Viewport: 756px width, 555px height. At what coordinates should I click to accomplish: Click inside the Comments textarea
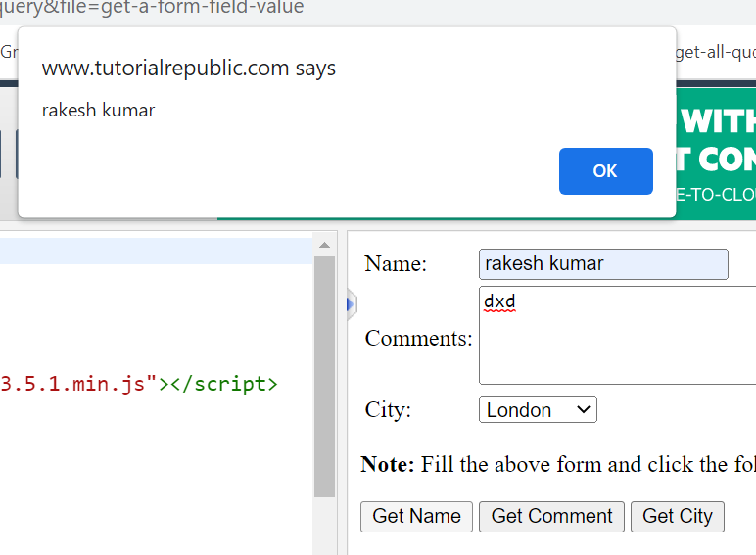click(x=617, y=343)
